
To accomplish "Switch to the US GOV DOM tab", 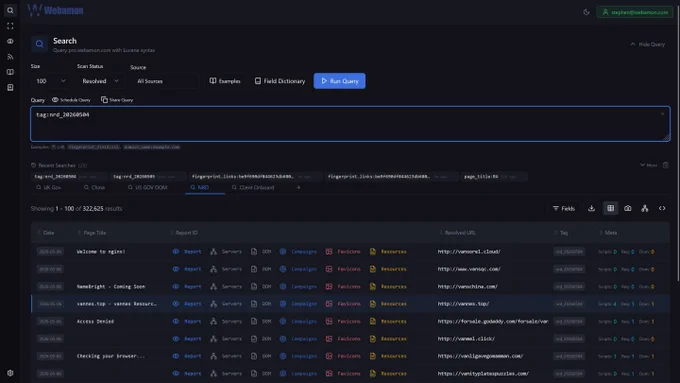I will point(147,188).
